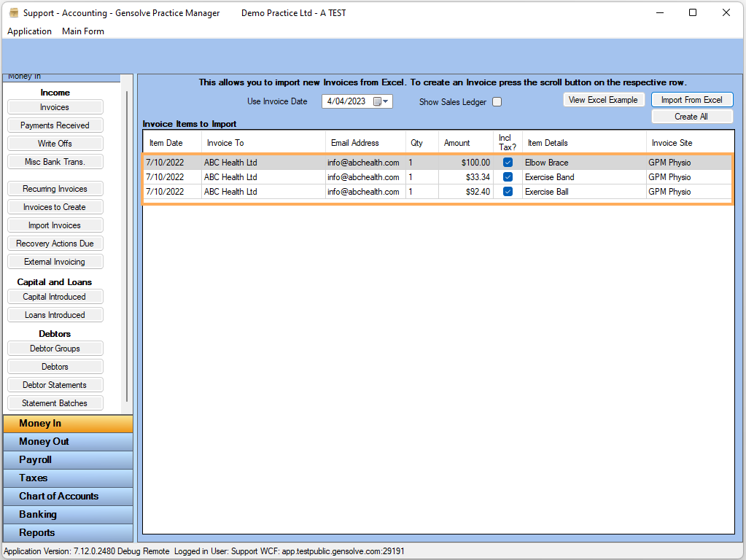
Task: Switch to the Money Out section
Action: click(67, 441)
